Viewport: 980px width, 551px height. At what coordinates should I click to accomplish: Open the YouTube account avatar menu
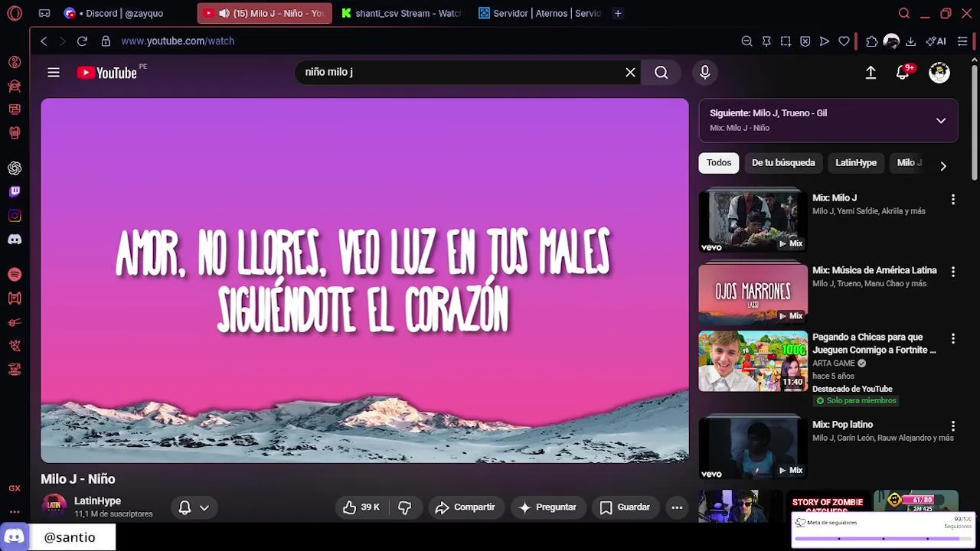coord(939,73)
